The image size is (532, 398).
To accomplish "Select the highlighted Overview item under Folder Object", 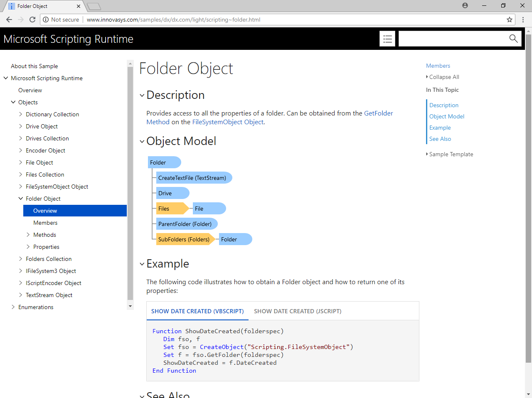I will click(x=75, y=211).
